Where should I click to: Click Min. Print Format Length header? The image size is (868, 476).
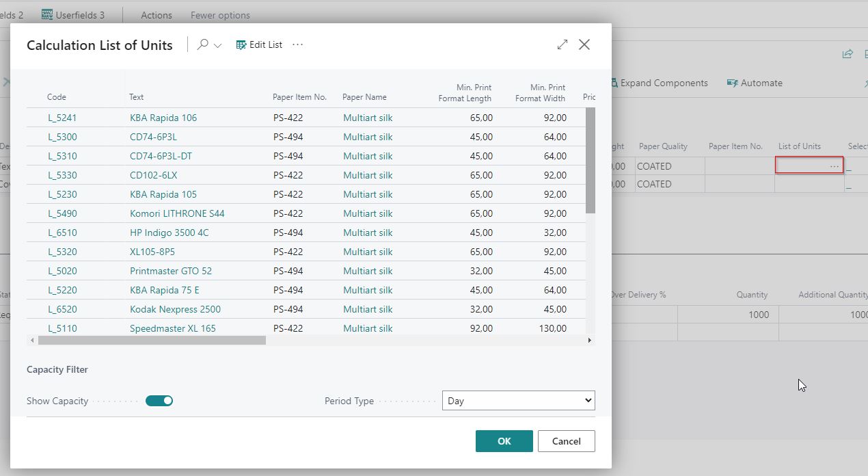465,93
